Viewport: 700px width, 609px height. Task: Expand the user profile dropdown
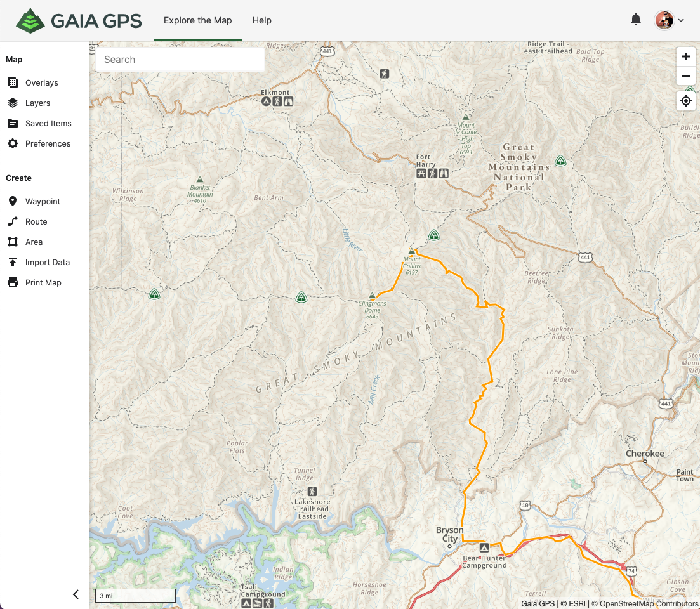click(x=681, y=20)
